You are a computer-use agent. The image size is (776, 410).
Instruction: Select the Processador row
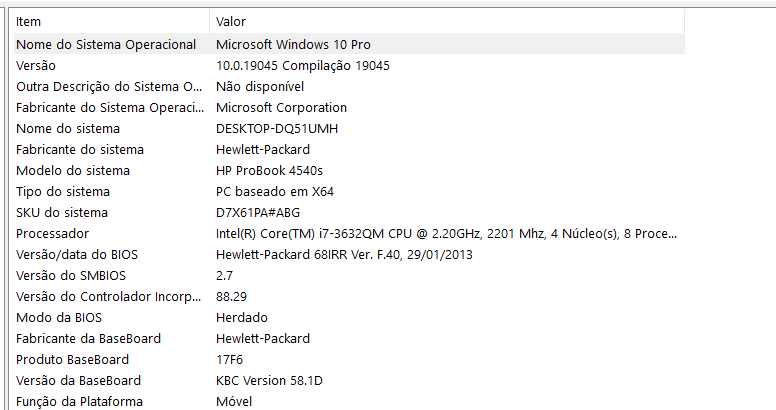point(51,233)
